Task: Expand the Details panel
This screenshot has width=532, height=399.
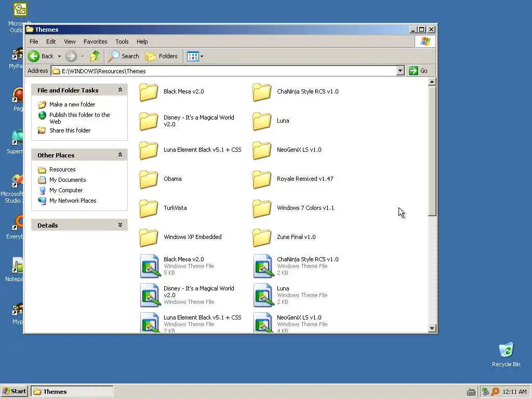Action: point(120,225)
